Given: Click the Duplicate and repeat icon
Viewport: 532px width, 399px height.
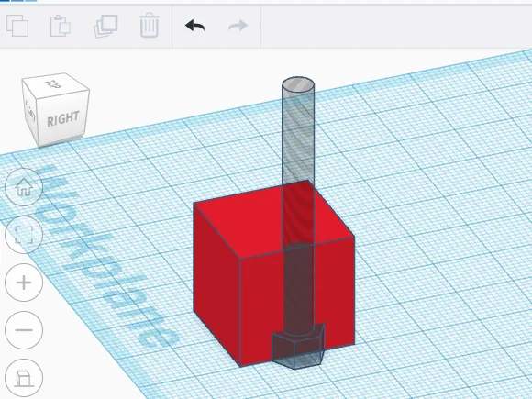Looking at the screenshot, I should coord(105,26).
